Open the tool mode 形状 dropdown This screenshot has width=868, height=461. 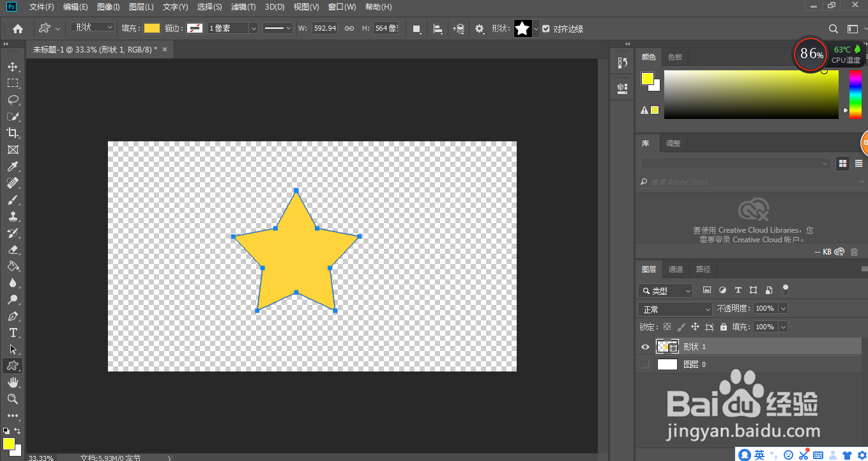(93, 27)
